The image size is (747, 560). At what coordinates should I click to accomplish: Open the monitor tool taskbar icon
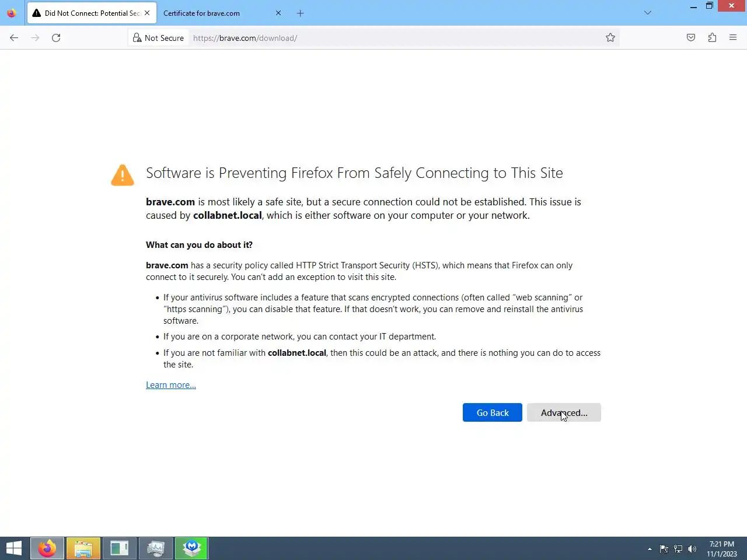click(x=156, y=548)
